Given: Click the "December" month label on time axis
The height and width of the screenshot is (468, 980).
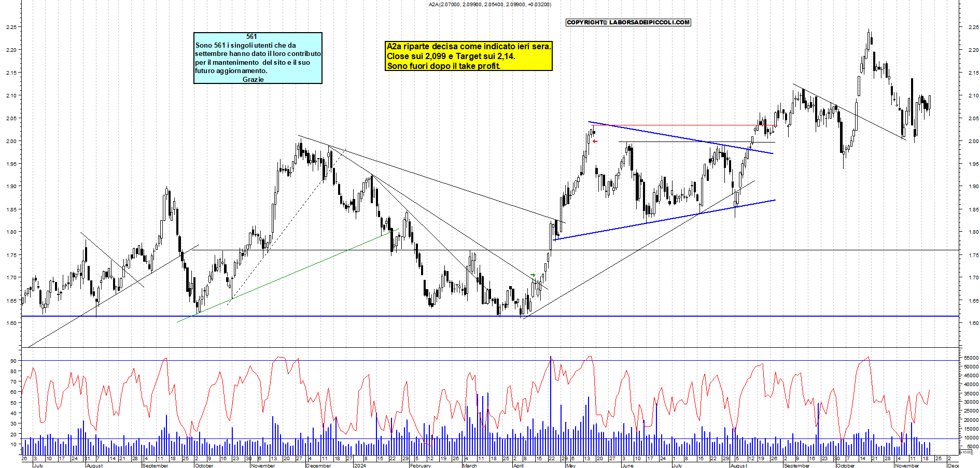Looking at the screenshot, I should [318, 465].
